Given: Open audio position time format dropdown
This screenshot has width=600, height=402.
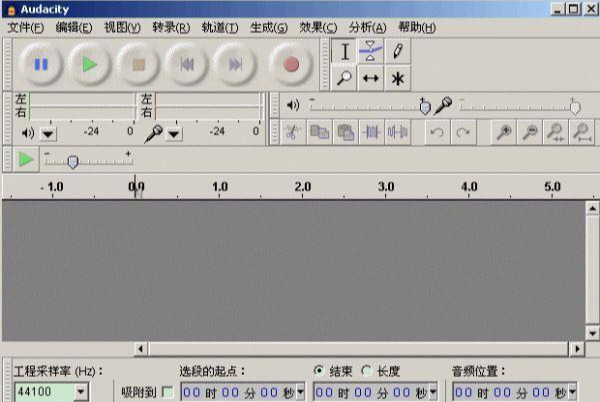Looking at the screenshot, I should pyautogui.click(x=572, y=392).
